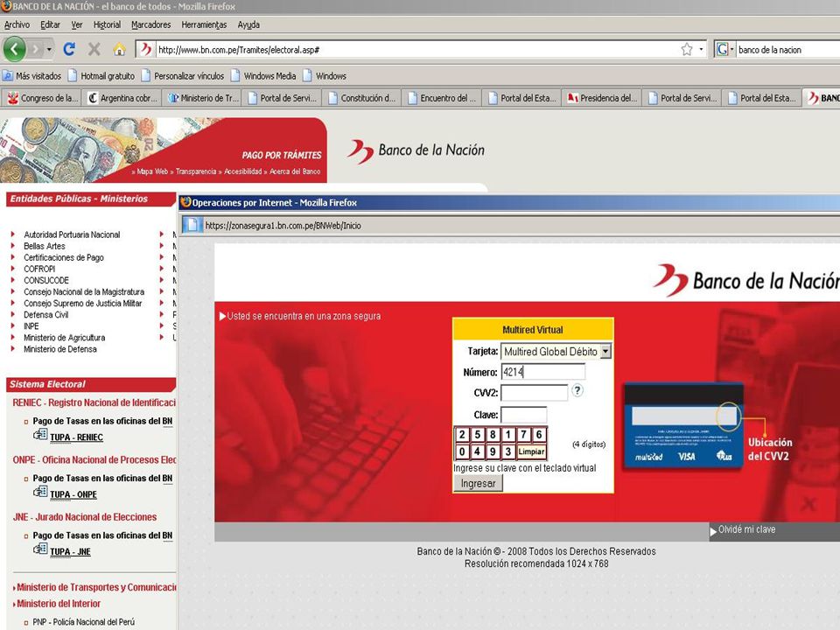Click the site icon left of the URL

coord(145,49)
